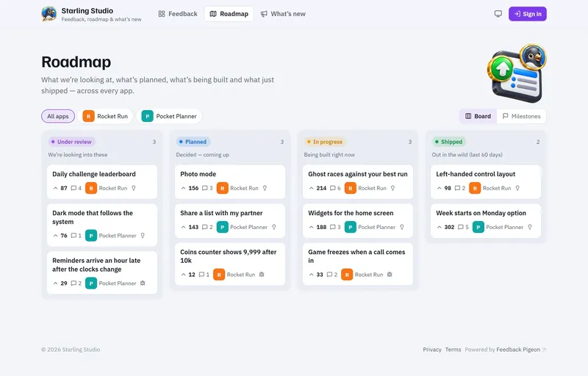Screen dimensions: 588x376
Task: Switch to Milestones view
Action: (521, 116)
